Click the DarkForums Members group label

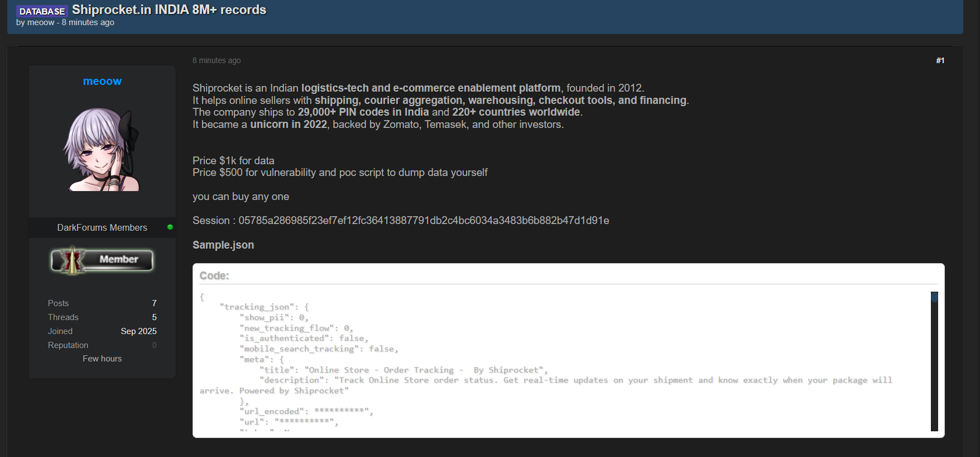coord(102,227)
